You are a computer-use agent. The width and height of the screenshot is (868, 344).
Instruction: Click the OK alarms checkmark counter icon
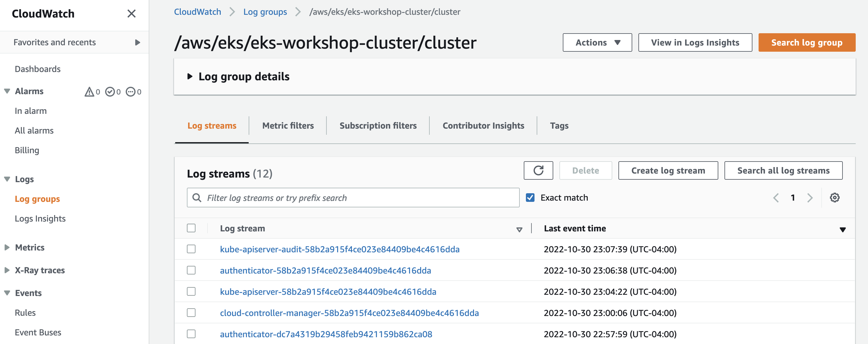(110, 92)
